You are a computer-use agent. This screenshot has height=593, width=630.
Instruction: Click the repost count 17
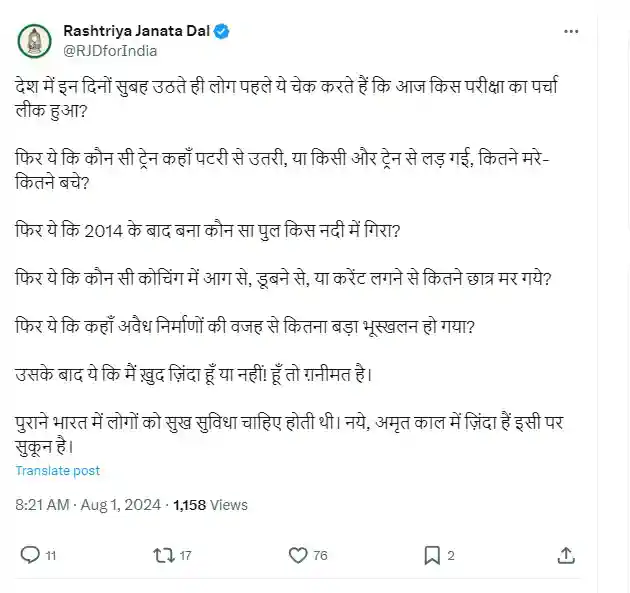(x=184, y=555)
